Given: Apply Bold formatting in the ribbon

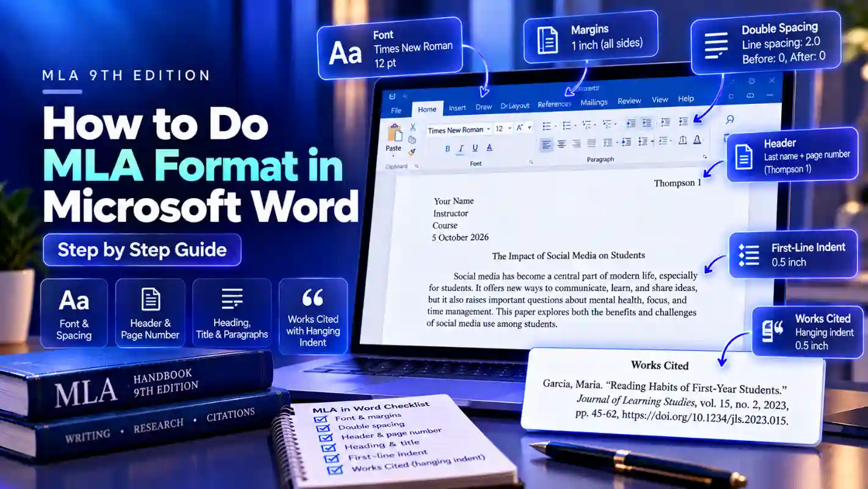Looking at the screenshot, I should (x=447, y=149).
